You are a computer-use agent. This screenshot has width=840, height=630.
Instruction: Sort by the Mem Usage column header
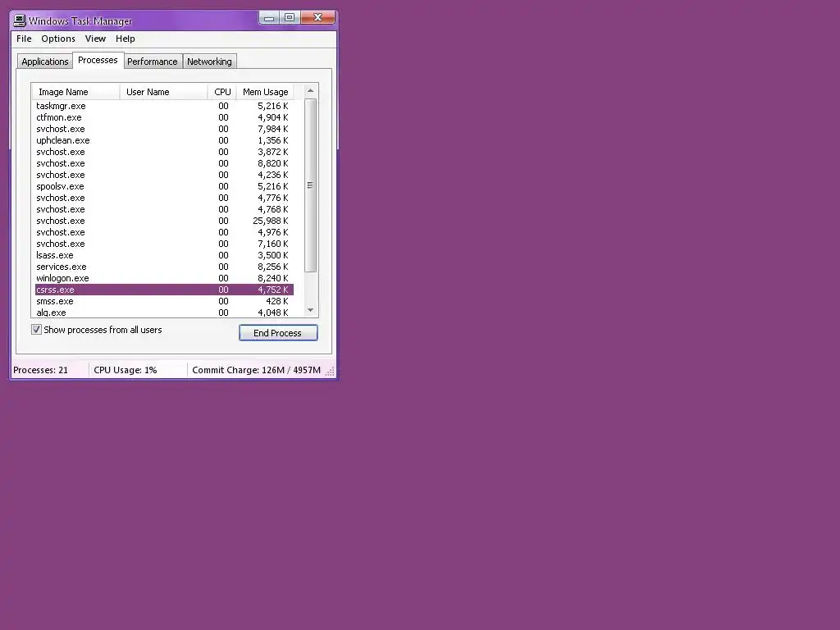tap(265, 92)
